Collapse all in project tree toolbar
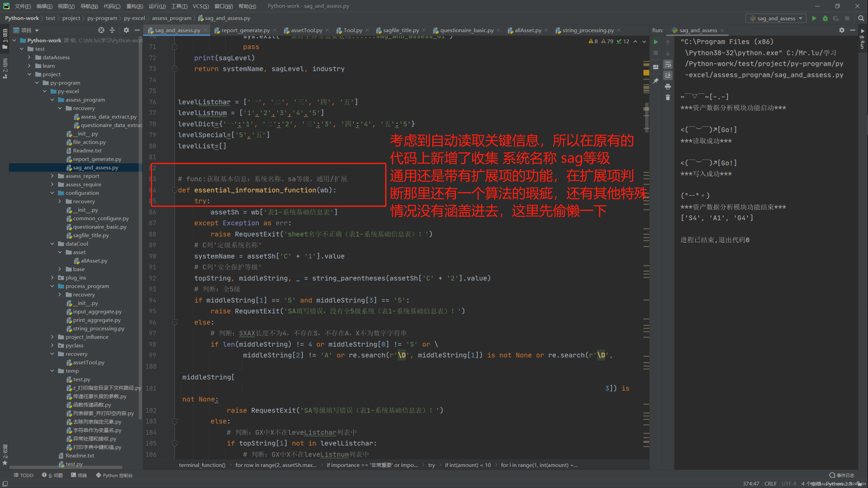868x488 pixels. tap(112, 30)
